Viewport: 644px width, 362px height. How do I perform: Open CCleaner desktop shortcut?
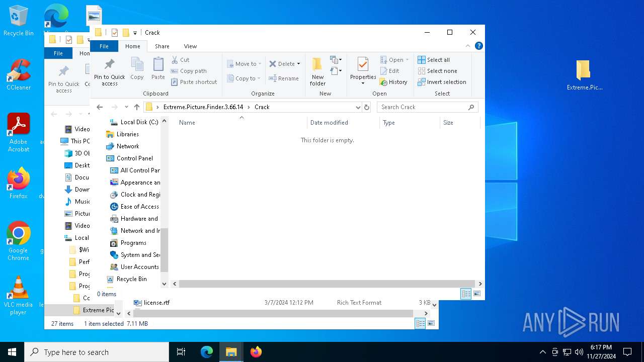pyautogui.click(x=19, y=75)
